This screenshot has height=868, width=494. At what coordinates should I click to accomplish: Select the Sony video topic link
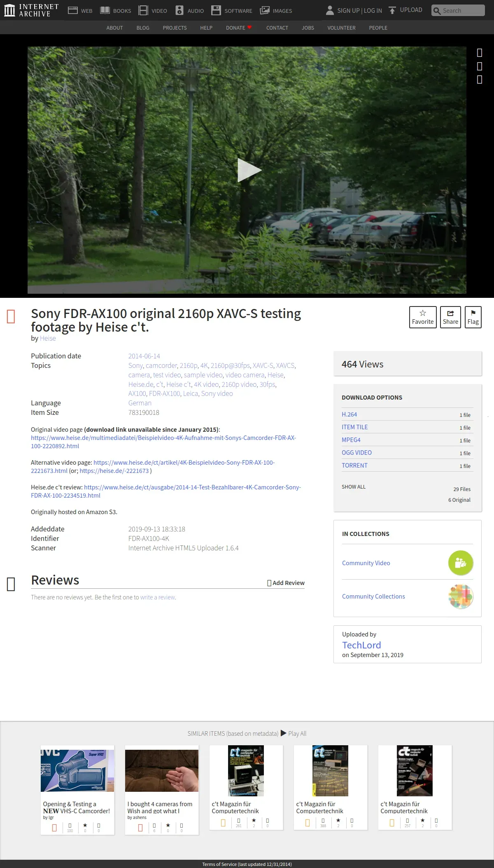[x=217, y=393]
